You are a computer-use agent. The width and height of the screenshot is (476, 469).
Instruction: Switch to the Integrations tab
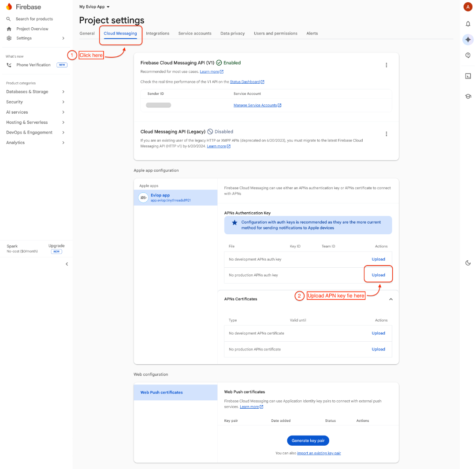click(157, 33)
